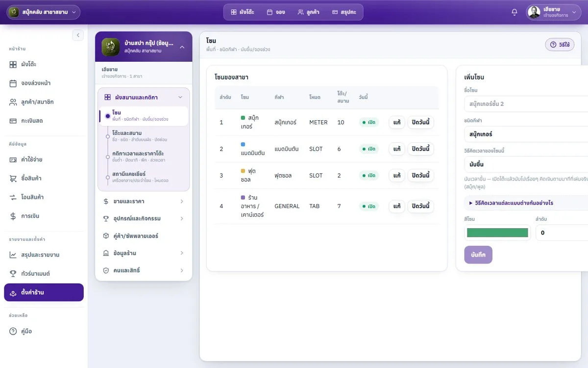Switch to the จอง top navigation tab

click(x=276, y=12)
